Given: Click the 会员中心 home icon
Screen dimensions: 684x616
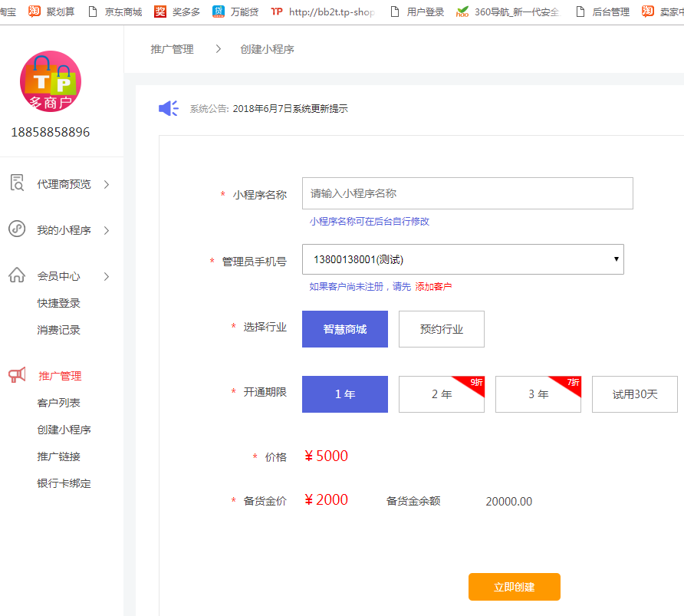Looking at the screenshot, I should [x=17, y=275].
